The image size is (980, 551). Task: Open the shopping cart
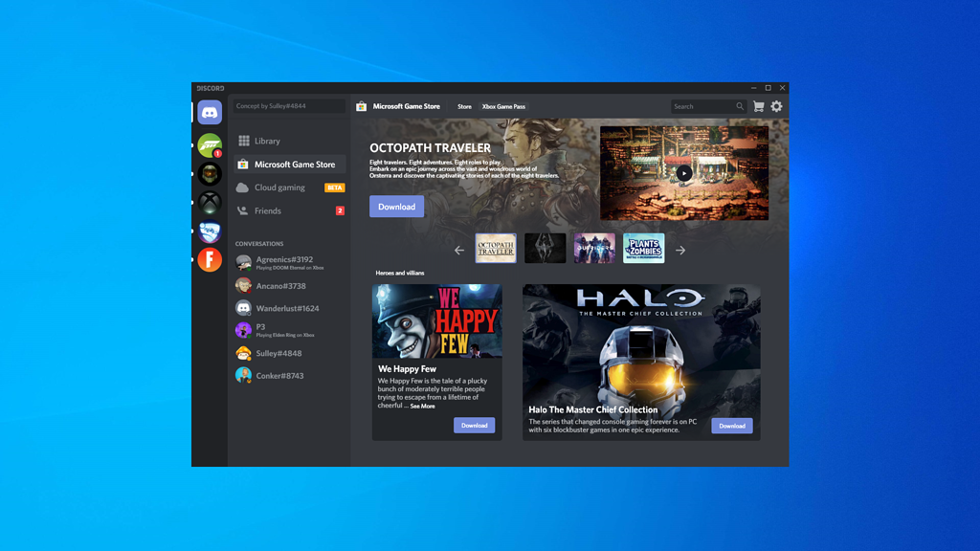point(757,106)
